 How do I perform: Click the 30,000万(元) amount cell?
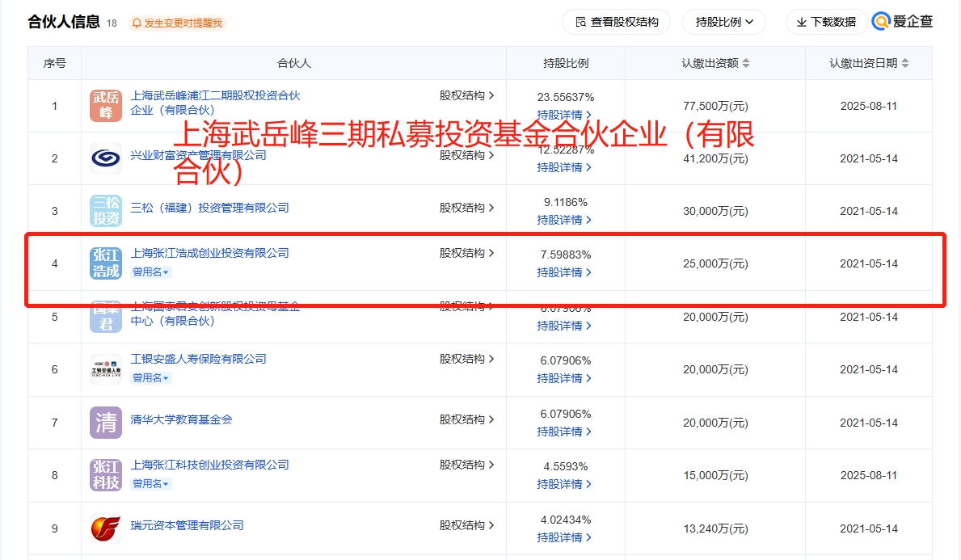[x=715, y=212]
